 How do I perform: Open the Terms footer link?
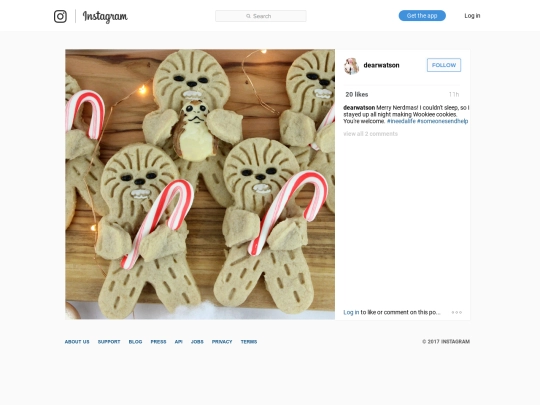249,342
